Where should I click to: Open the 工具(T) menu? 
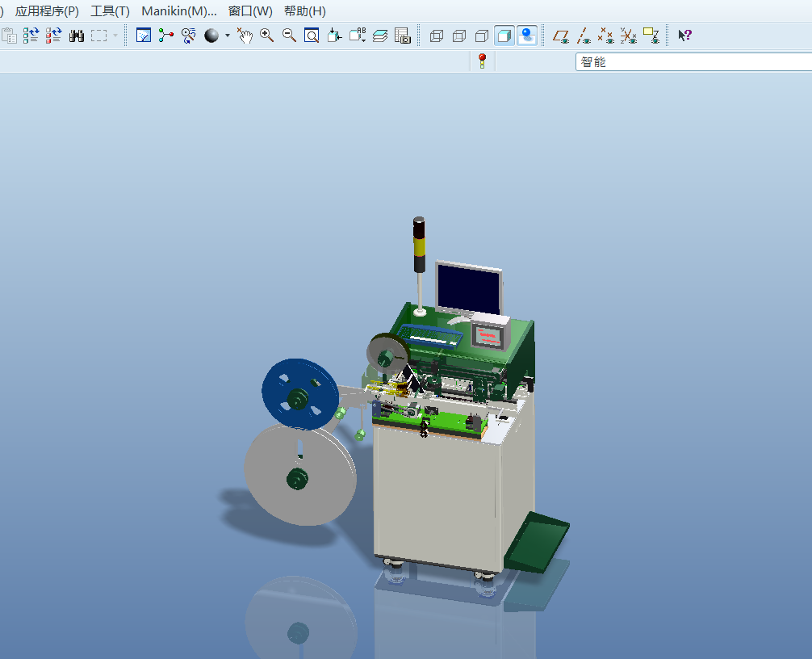click(x=110, y=11)
